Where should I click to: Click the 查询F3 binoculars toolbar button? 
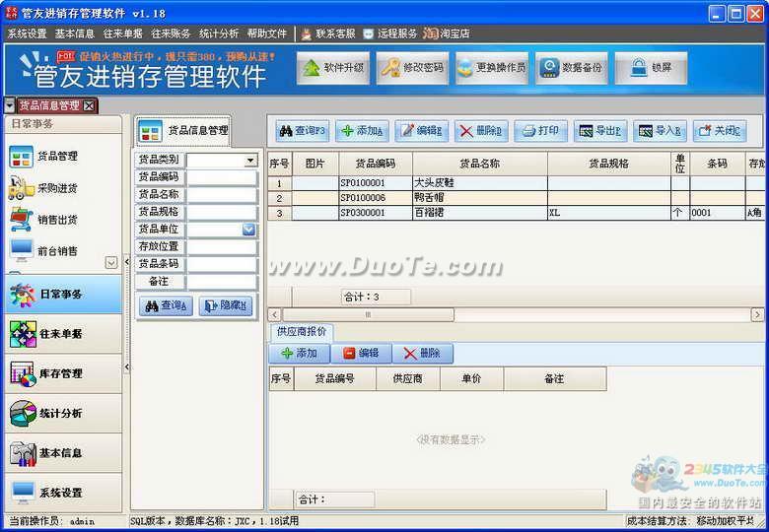302,131
